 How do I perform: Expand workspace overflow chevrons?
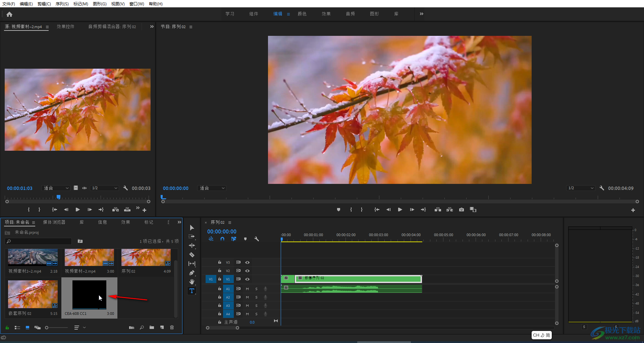click(x=422, y=14)
